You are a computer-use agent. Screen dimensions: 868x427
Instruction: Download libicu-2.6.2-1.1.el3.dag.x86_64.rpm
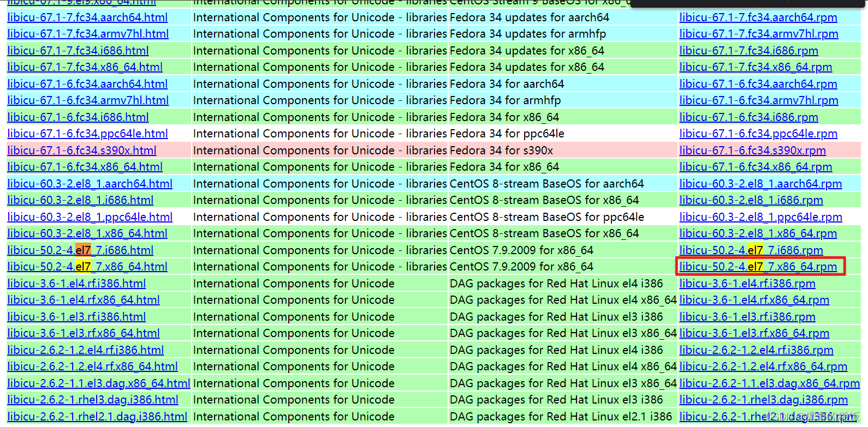pos(770,383)
